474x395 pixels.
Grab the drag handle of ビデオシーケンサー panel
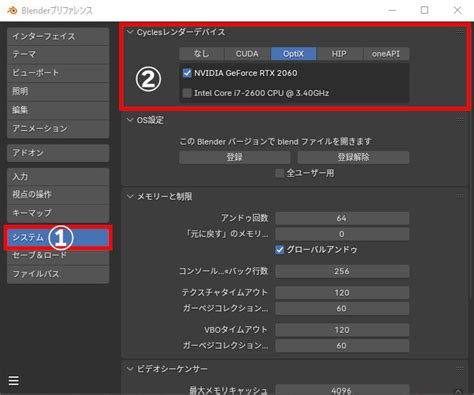click(460, 368)
